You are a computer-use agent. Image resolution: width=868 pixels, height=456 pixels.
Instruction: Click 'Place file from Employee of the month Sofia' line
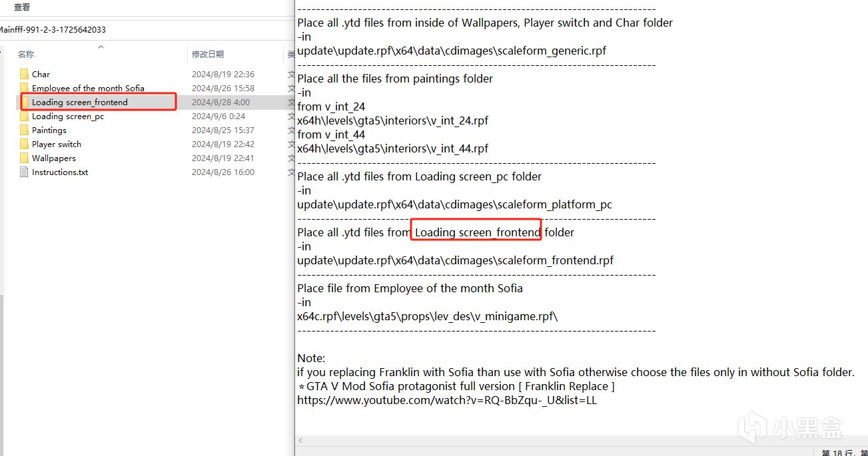(410, 288)
